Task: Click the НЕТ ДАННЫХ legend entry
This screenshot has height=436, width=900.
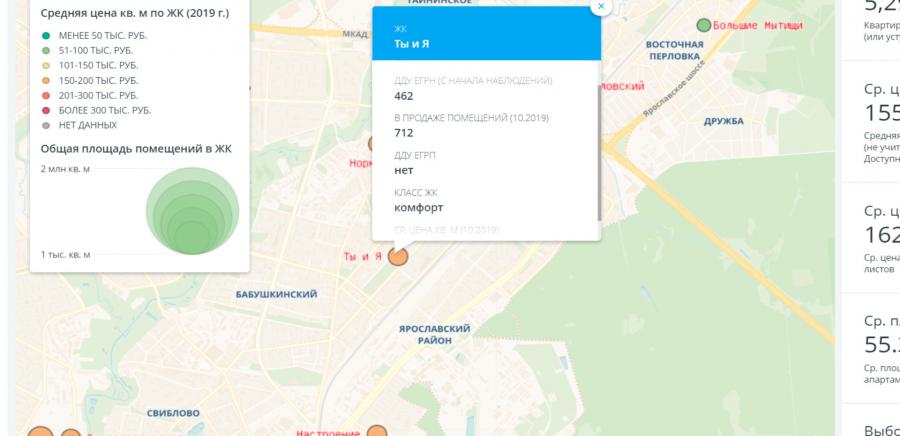Action: pos(79,125)
